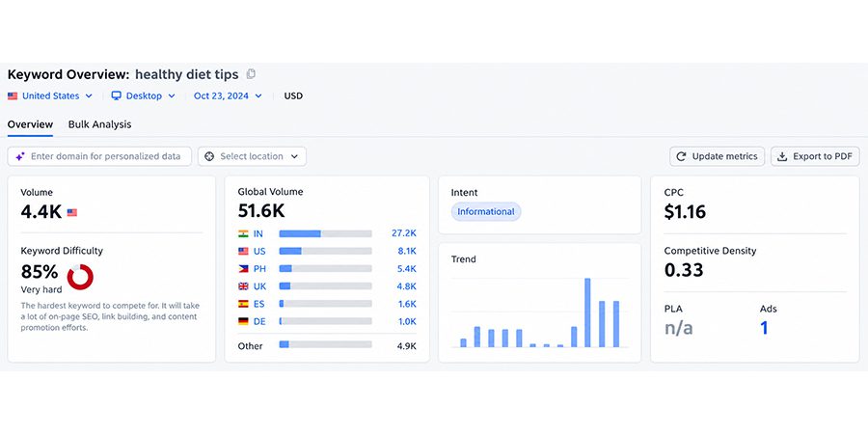Click the 27.2K volume value

(x=403, y=233)
